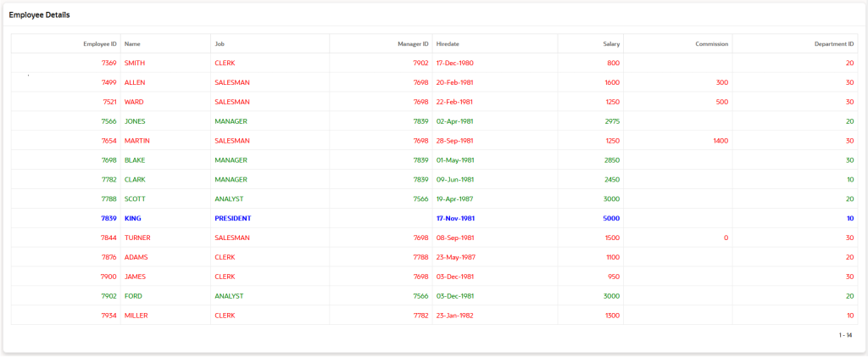868x358 pixels.
Task: Click the Commission column header
Action: pyautogui.click(x=711, y=43)
